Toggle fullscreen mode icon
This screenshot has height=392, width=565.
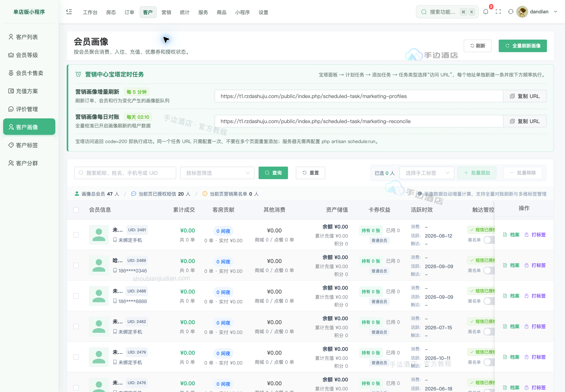click(x=498, y=12)
